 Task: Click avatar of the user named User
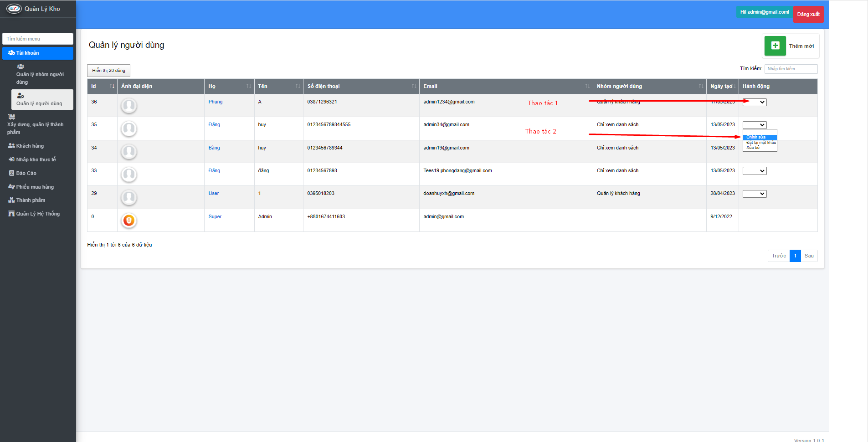(129, 197)
